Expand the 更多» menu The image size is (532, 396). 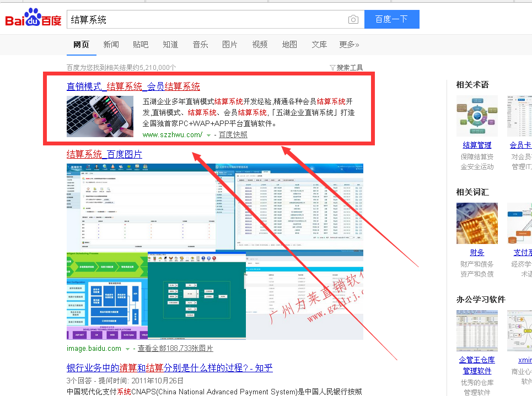pos(349,45)
